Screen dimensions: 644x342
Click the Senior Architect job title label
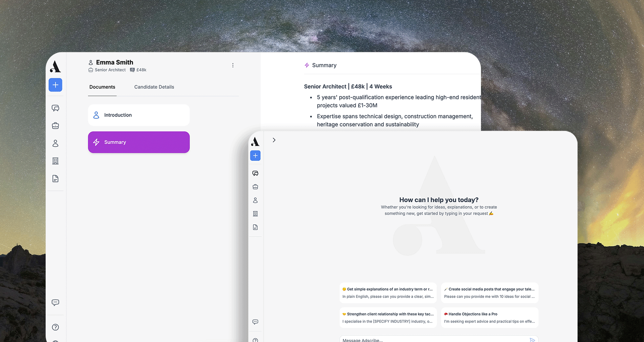click(x=110, y=70)
